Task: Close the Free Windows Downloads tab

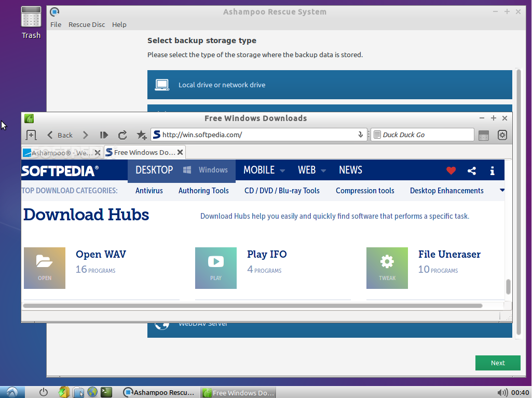Action: click(180, 152)
